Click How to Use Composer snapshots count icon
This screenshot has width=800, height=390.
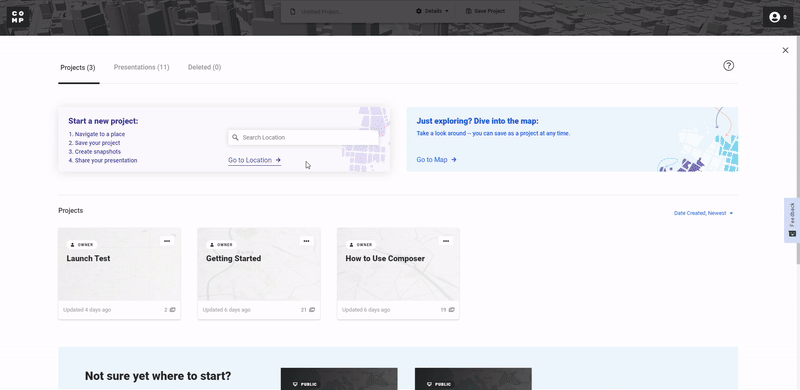click(452, 310)
